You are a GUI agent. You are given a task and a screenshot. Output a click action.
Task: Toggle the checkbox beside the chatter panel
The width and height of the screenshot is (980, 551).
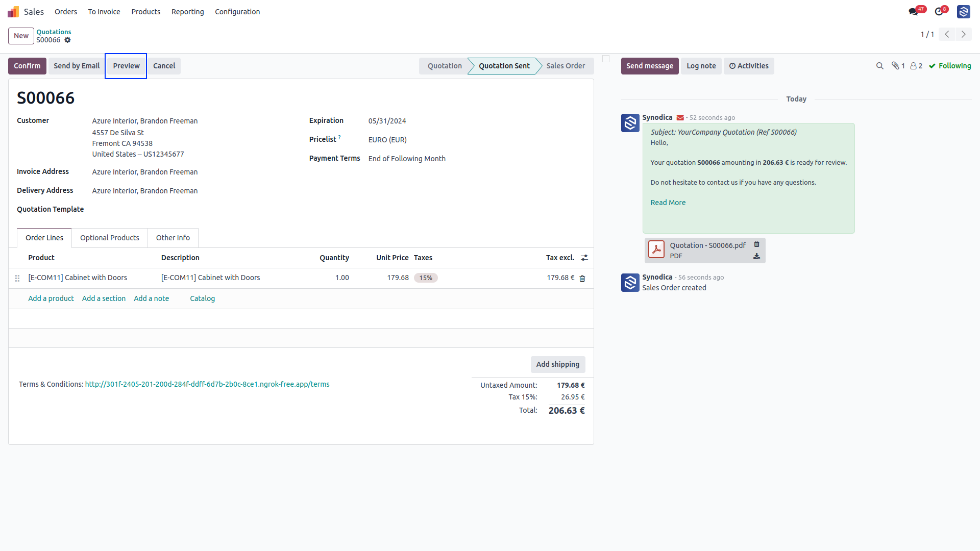(606, 59)
